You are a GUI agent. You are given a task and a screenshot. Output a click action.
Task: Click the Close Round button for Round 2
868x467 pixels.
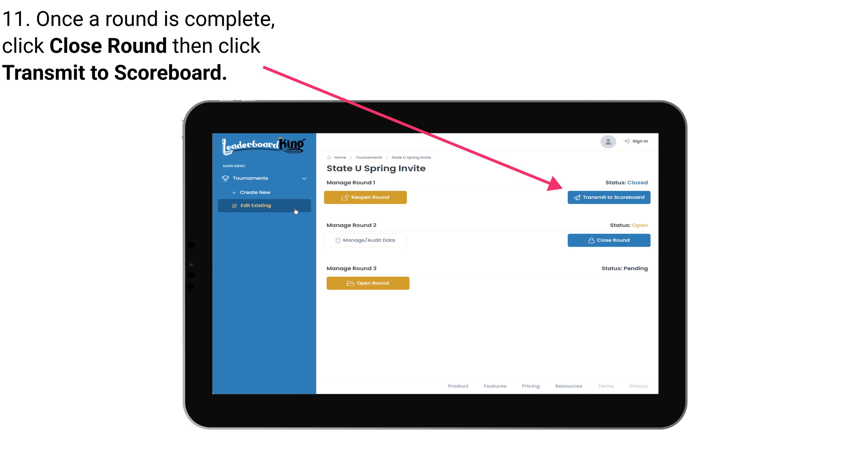pyautogui.click(x=609, y=240)
